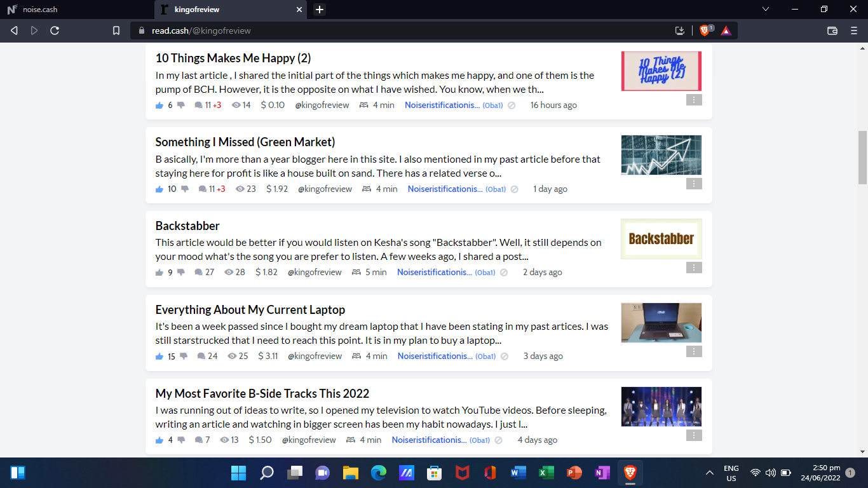Open the Brave Wallet icon
The height and width of the screenshot is (488, 868).
click(x=832, y=30)
